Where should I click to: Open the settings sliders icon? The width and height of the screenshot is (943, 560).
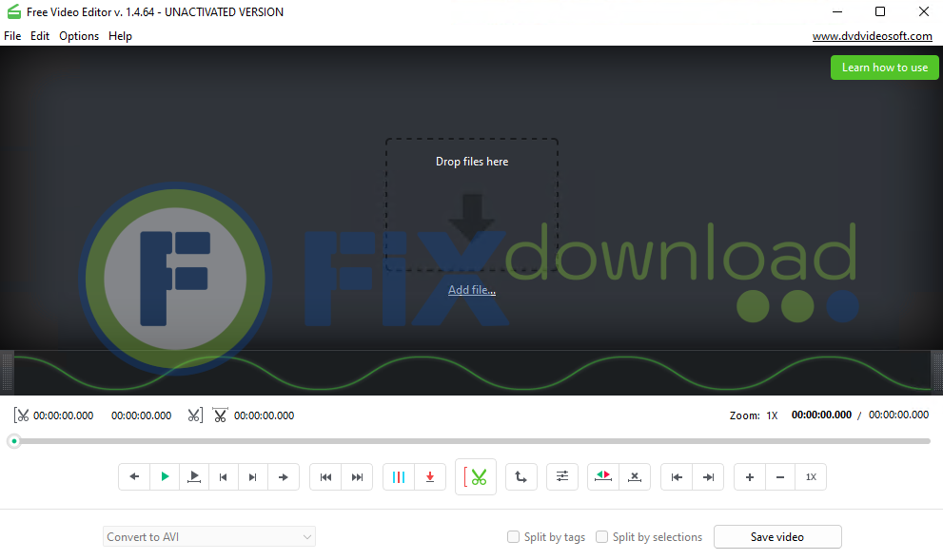(562, 477)
